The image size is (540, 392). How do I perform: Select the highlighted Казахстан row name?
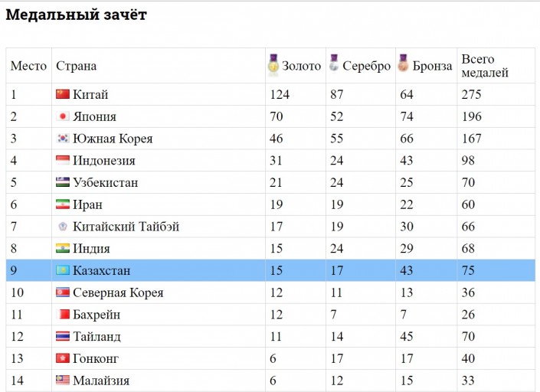pos(102,270)
